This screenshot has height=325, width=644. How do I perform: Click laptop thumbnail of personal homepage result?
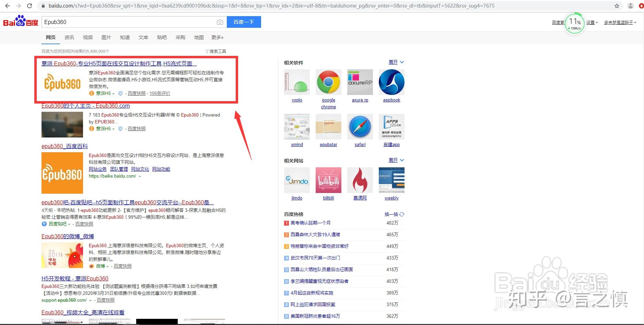click(62, 125)
